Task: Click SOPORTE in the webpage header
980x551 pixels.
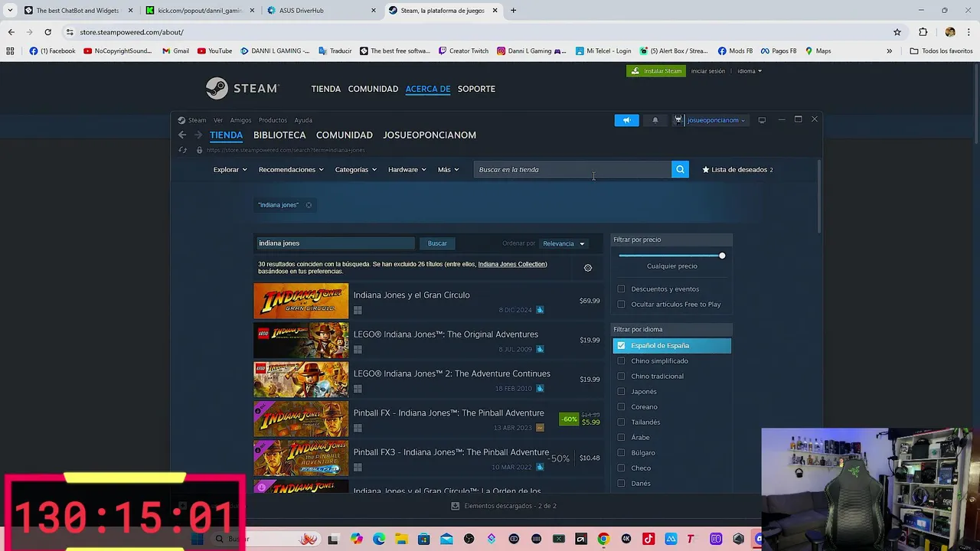Action: click(476, 89)
